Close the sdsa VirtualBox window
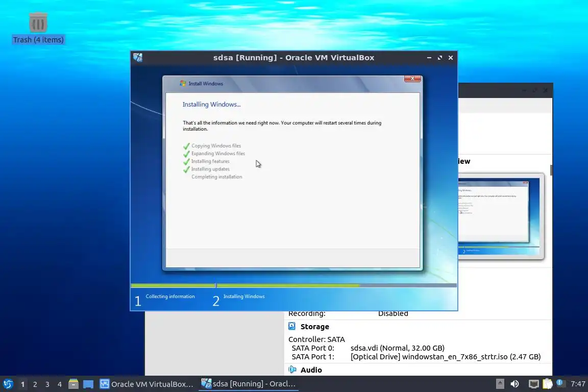The image size is (588, 392). 451,58
